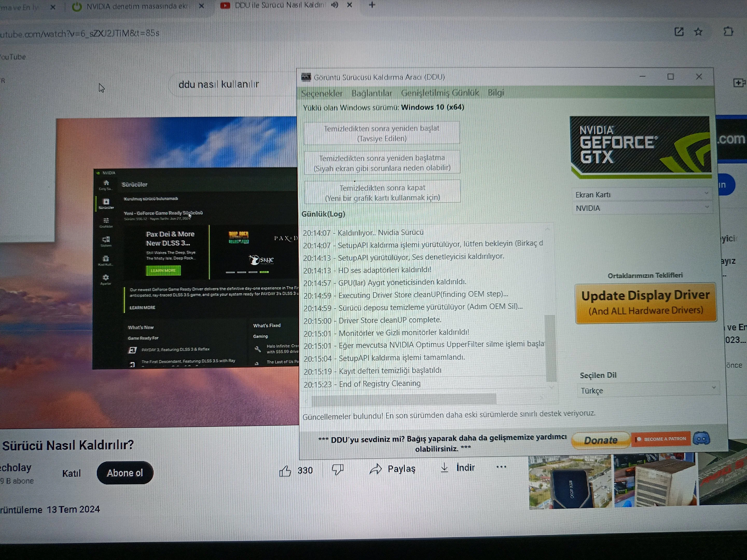
Task: Open the Bağlantılar menu in DDU
Action: [371, 93]
